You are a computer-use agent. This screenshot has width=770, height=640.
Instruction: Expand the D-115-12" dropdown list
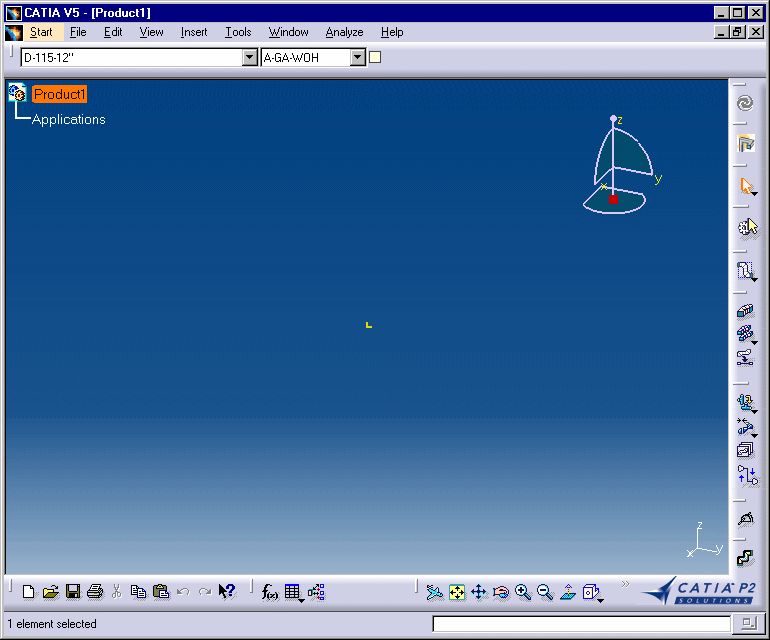click(x=250, y=58)
